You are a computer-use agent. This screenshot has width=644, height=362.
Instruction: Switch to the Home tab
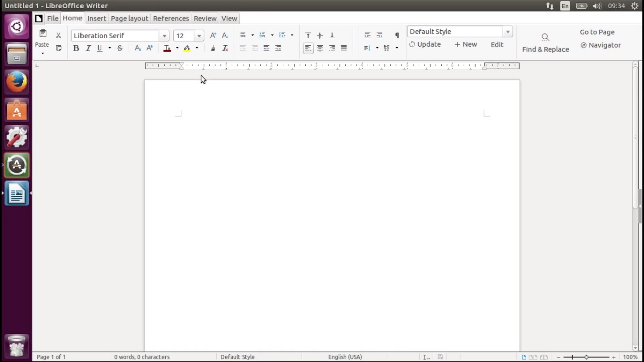coord(72,18)
